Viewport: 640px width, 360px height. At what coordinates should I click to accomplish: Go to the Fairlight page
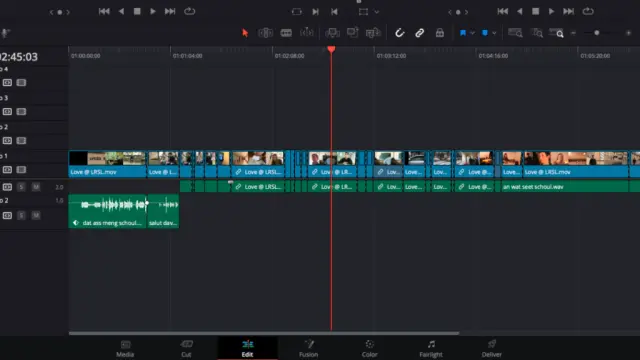tap(431, 349)
